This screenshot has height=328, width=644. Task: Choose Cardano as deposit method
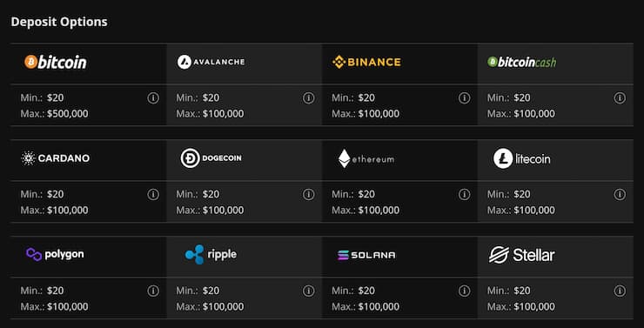(x=56, y=158)
